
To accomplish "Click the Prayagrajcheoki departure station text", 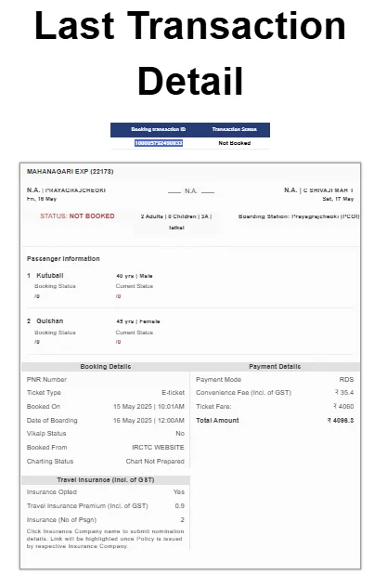I will [x=75, y=190].
